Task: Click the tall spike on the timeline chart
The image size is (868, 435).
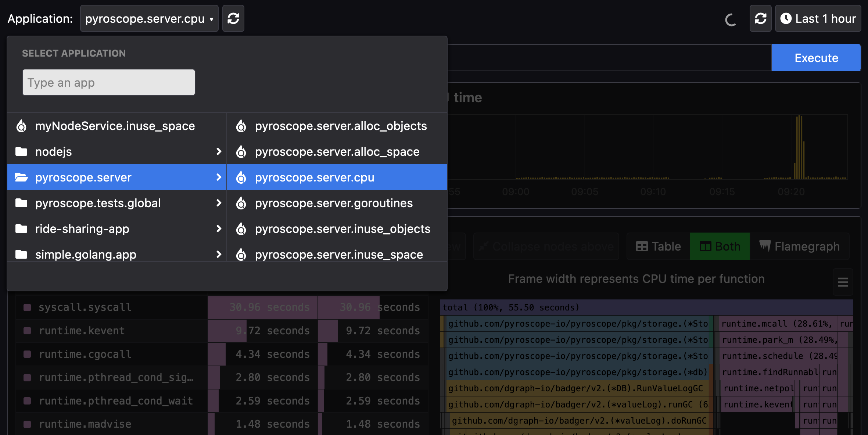Action: pos(799,147)
